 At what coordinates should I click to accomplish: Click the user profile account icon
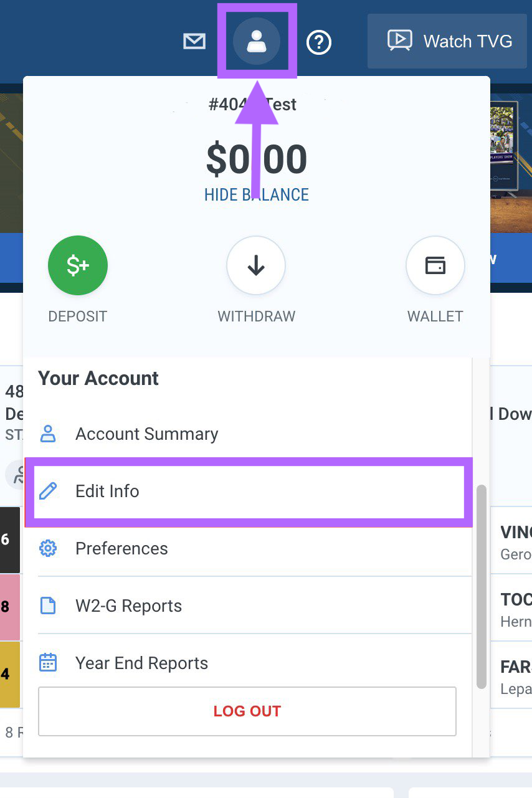click(x=256, y=42)
